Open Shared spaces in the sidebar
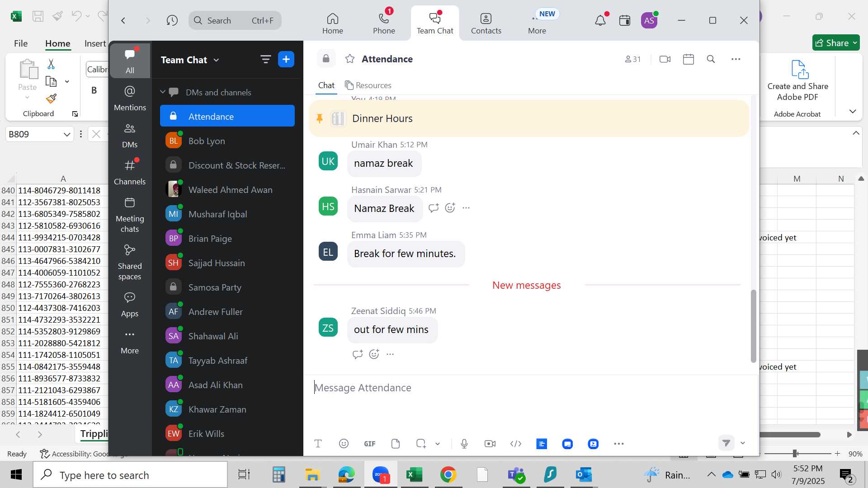Image resolution: width=868 pixels, height=488 pixels. pos(130,262)
